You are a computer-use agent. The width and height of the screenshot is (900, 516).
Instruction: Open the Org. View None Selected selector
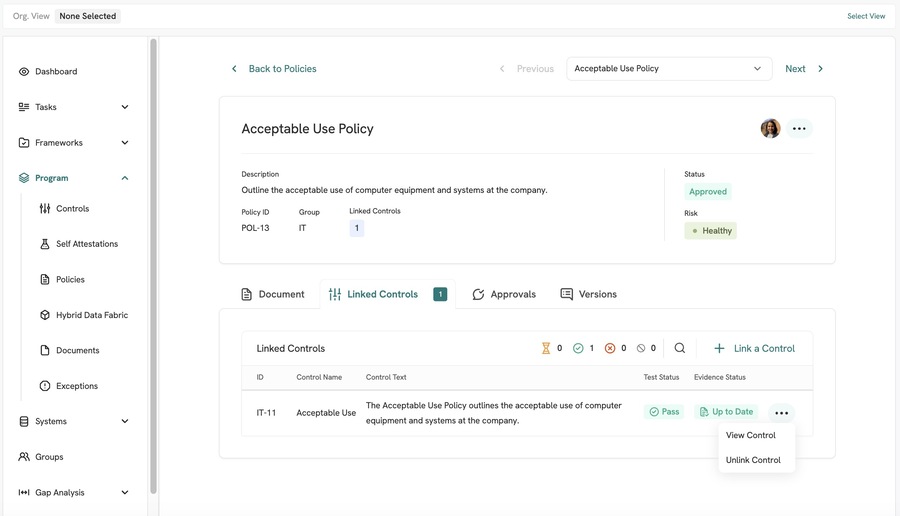(88, 16)
